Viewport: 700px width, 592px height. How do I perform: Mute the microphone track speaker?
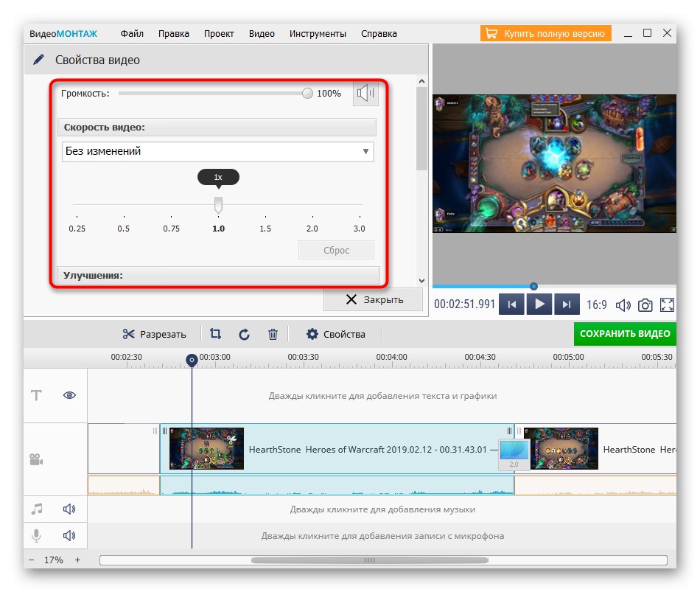coord(69,535)
